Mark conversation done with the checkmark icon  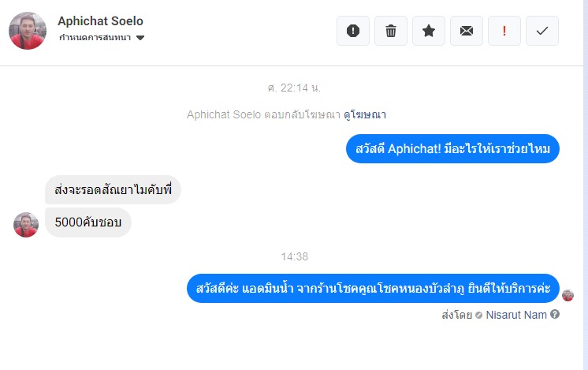click(x=542, y=31)
